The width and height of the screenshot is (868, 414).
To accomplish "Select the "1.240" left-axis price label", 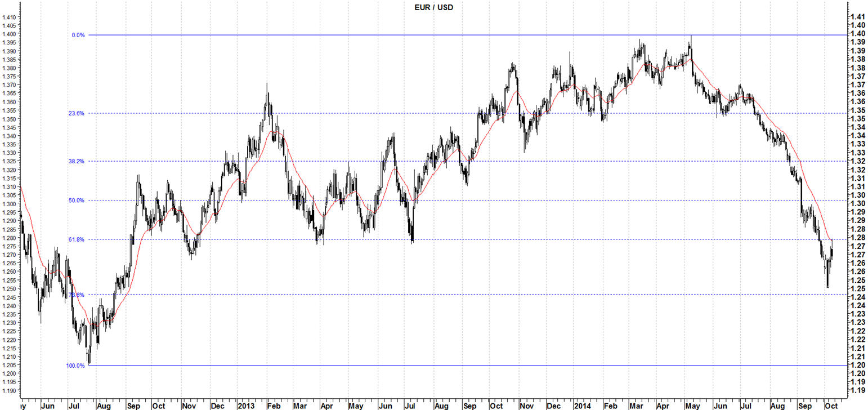I will [9, 305].
